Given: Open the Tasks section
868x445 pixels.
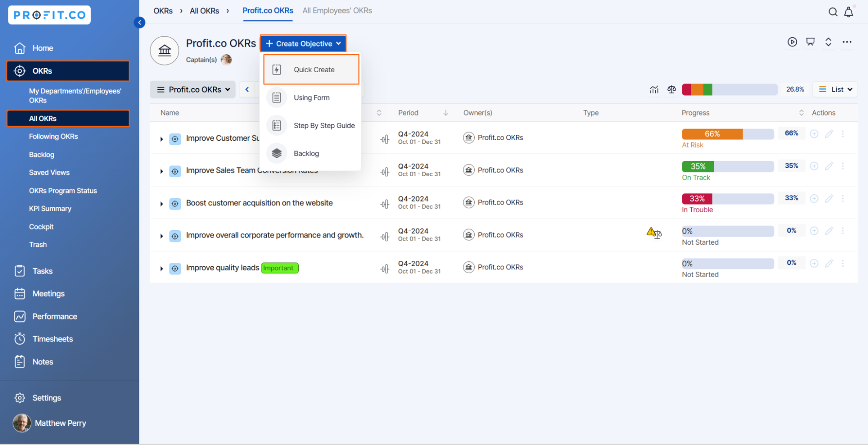Looking at the screenshot, I should (43, 271).
